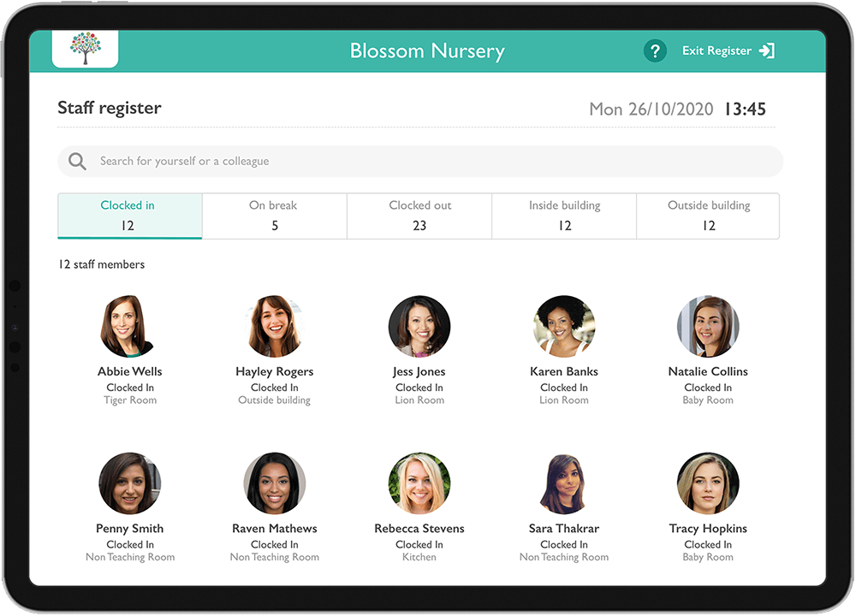Screen dimensions: 856x616
Task: Click Sara Thakrar's photo
Action: click(x=564, y=483)
